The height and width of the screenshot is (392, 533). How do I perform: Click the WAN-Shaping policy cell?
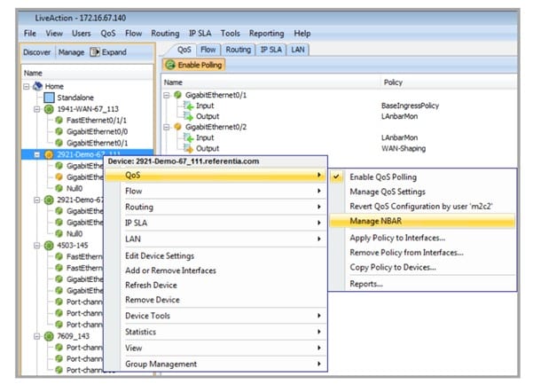(x=404, y=148)
